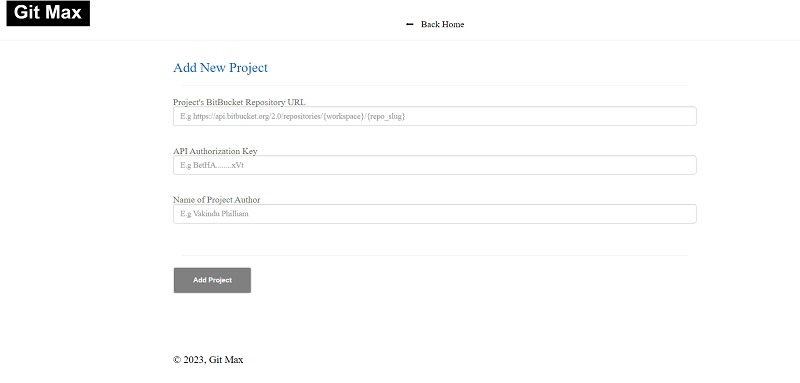Click the Git Max logo

pos(48,13)
